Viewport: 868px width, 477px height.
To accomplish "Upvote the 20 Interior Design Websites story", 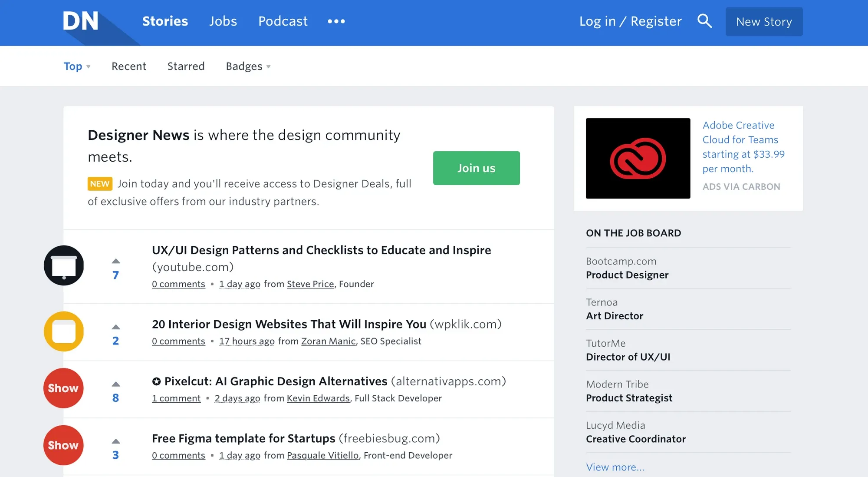I will pyautogui.click(x=116, y=327).
